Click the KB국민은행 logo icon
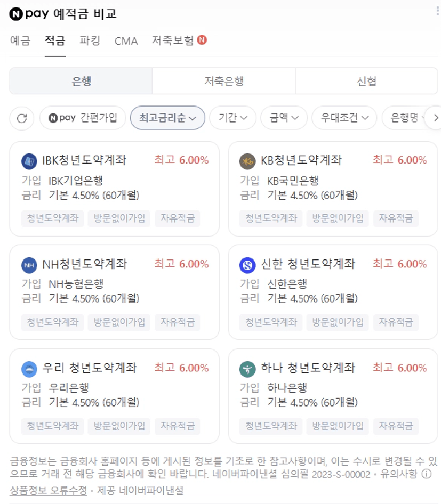Screen dimensions: 441x504 [x=247, y=161]
